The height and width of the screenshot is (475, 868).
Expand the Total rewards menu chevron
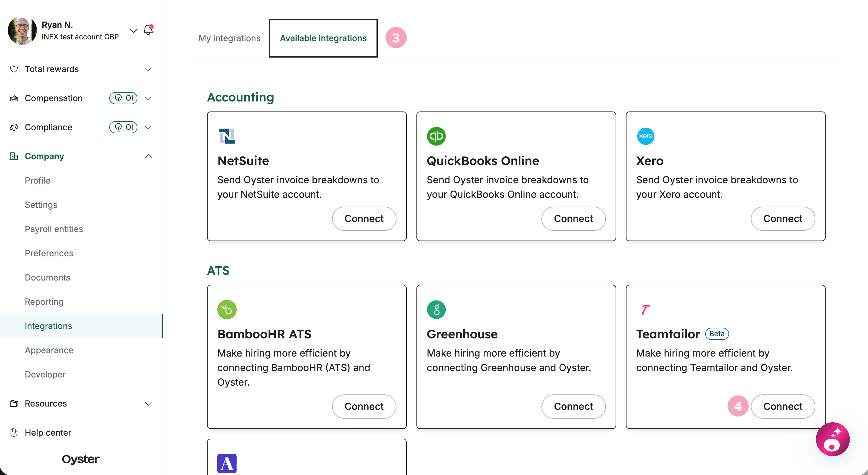(x=148, y=69)
